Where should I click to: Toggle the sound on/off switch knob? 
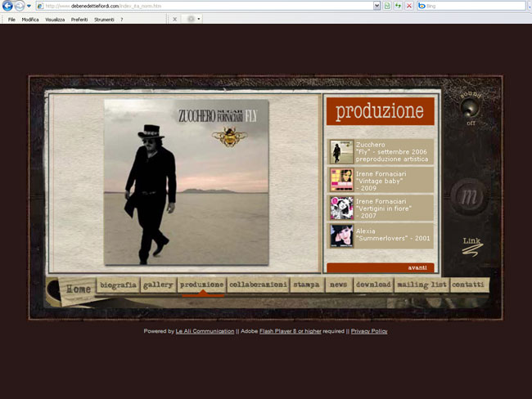point(471,108)
